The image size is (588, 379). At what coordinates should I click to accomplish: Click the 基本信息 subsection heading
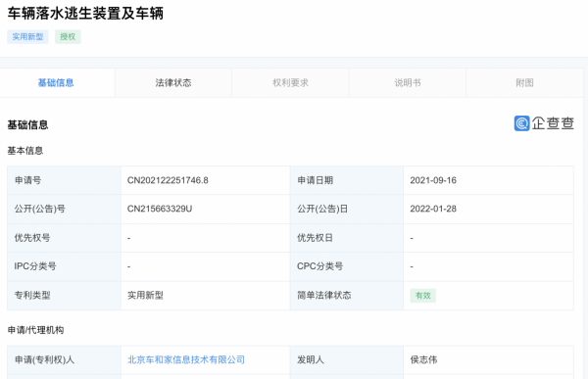coord(25,151)
